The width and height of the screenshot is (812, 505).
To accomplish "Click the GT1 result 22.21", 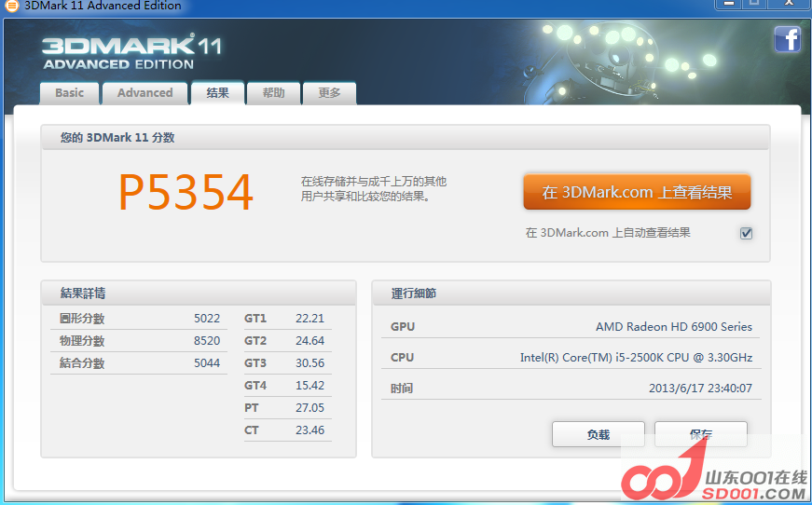I will point(310,319).
